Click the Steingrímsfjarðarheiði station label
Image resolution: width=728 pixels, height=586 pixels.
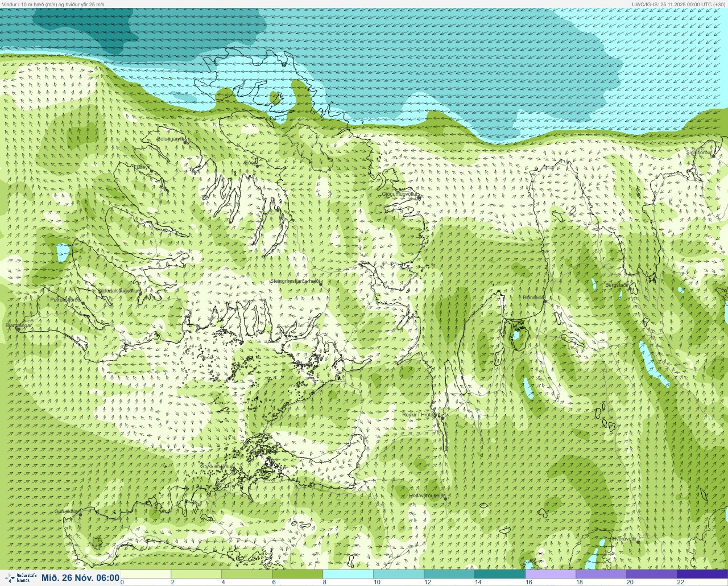295,281
